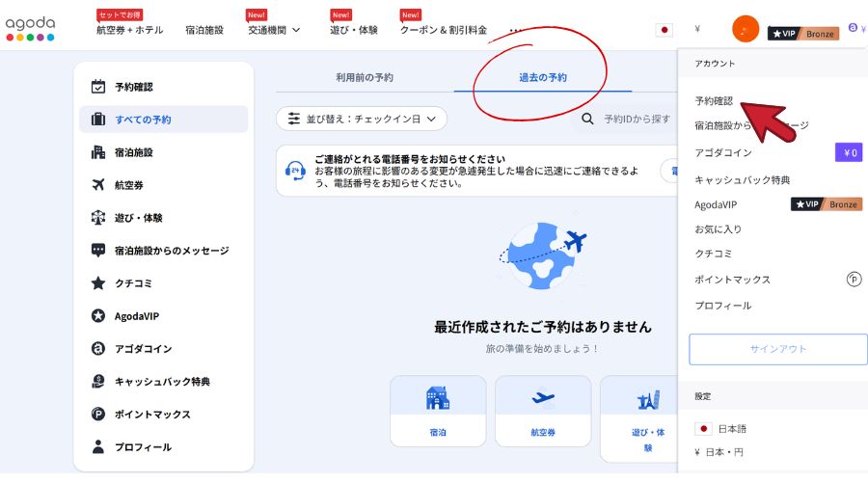Click the Agoda logo
The height and width of the screenshot is (482, 868).
(30, 29)
